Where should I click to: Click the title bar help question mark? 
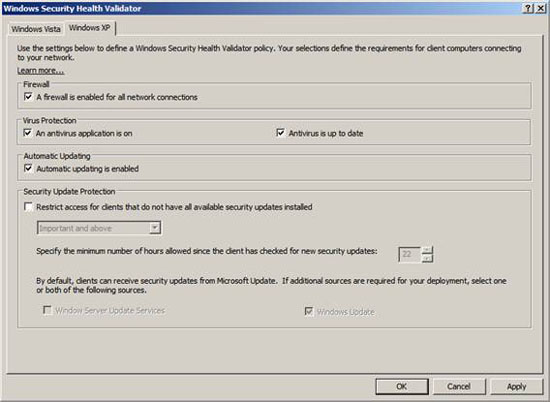pyautogui.click(x=529, y=8)
